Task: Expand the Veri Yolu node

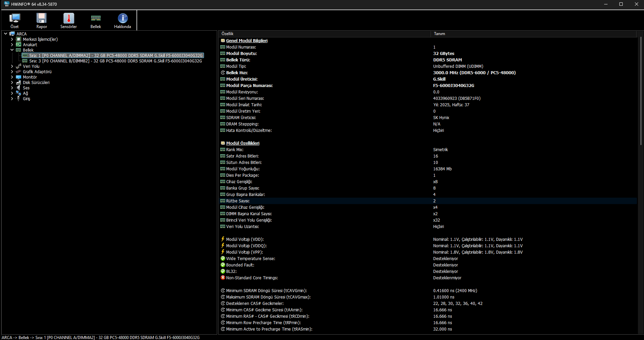Action: (12, 66)
